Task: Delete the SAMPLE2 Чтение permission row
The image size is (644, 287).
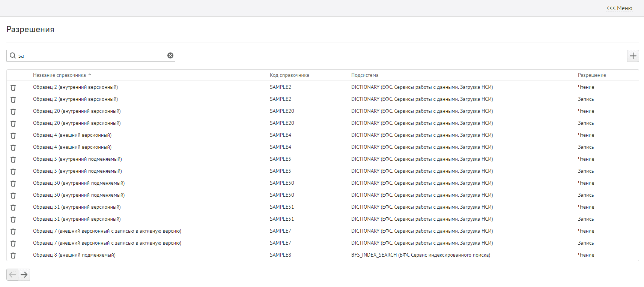Action: click(x=13, y=87)
